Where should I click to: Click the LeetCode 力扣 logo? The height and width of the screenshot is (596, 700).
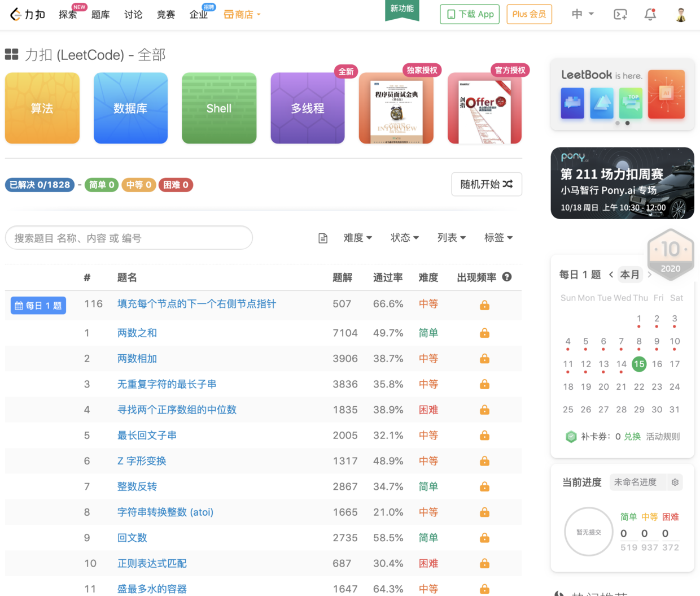click(x=28, y=15)
